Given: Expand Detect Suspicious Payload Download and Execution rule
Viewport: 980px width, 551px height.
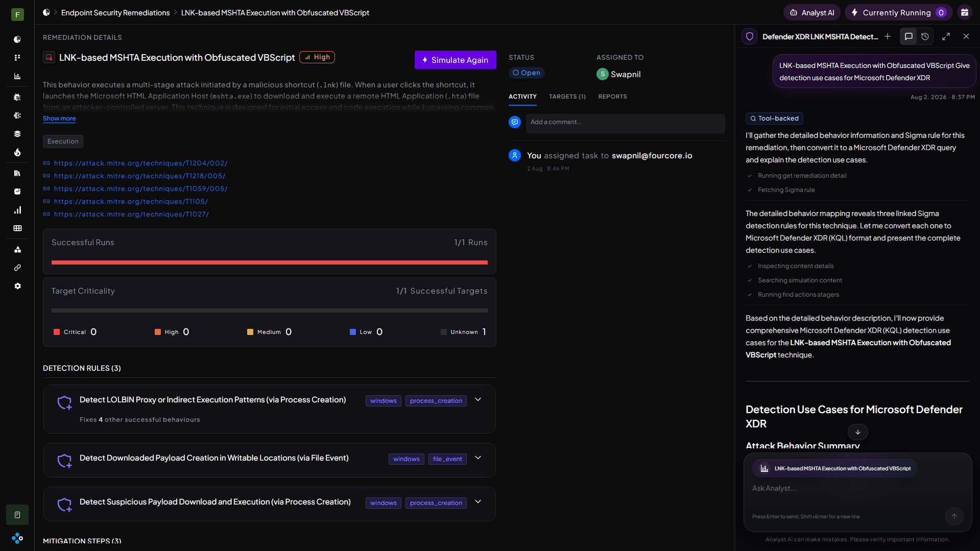Looking at the screenshot, I should click(478, 502).
